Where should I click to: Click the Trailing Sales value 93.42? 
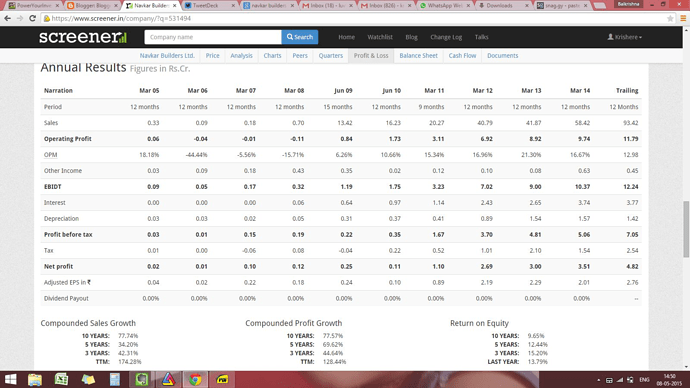click(631, 123)
